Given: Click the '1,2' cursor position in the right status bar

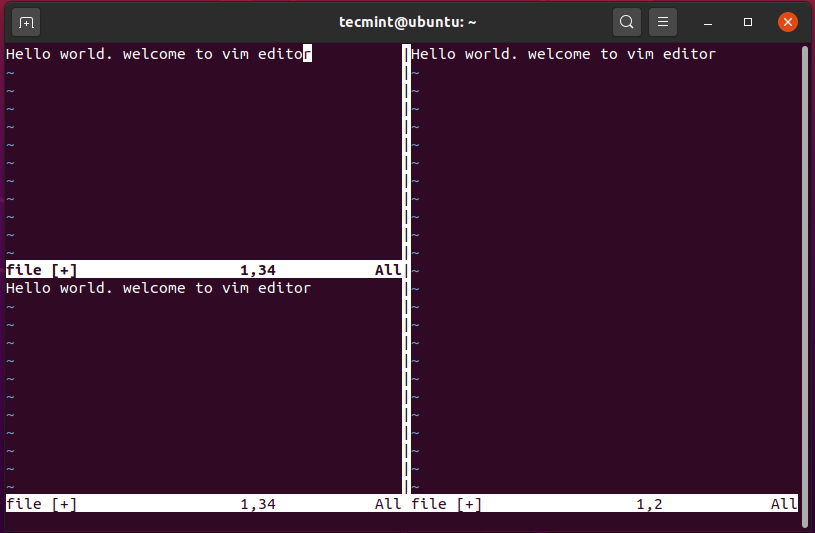Looking at the screenshot, I should point(650,504).
